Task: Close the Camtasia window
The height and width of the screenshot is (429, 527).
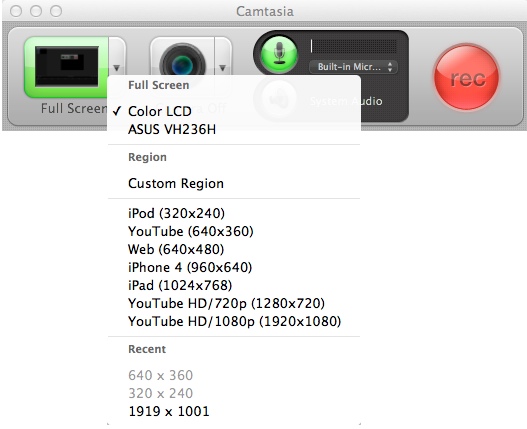Action: (x=16, y=11)
